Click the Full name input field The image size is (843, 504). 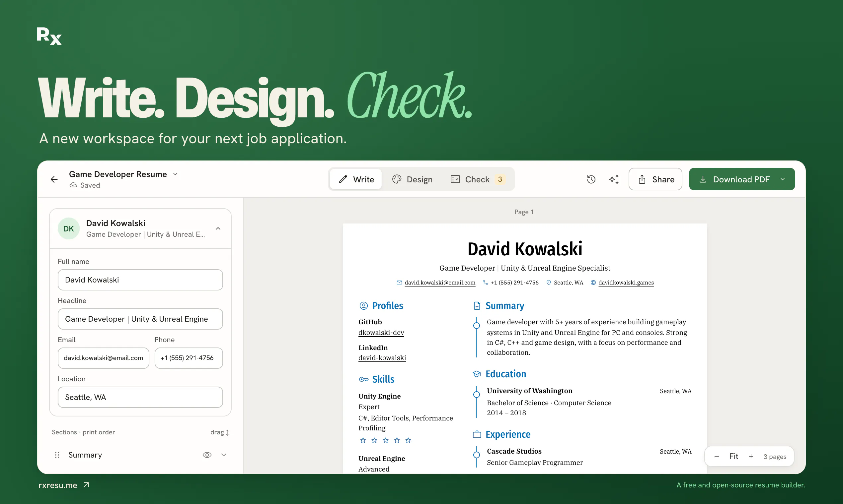[x=140, y=280]
